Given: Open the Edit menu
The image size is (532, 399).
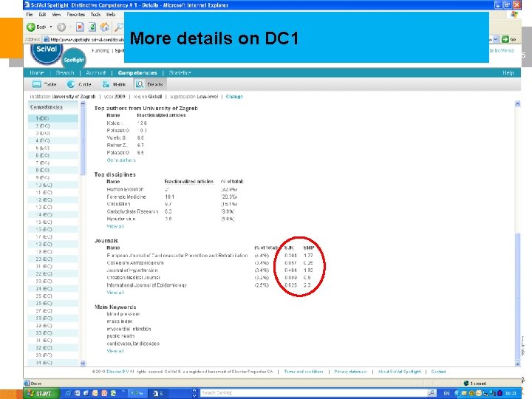Looking at the screenshot, I should 42,15.
